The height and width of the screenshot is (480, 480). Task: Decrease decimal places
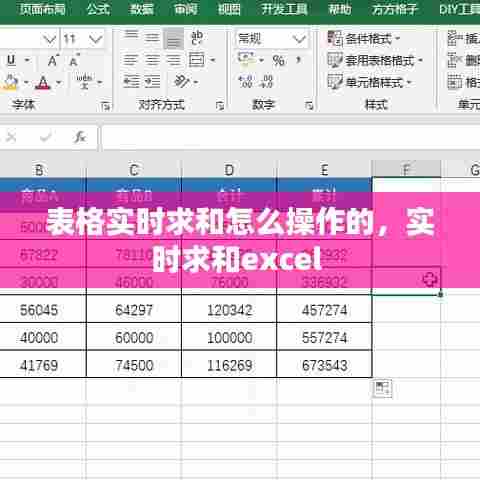point(267,82)
